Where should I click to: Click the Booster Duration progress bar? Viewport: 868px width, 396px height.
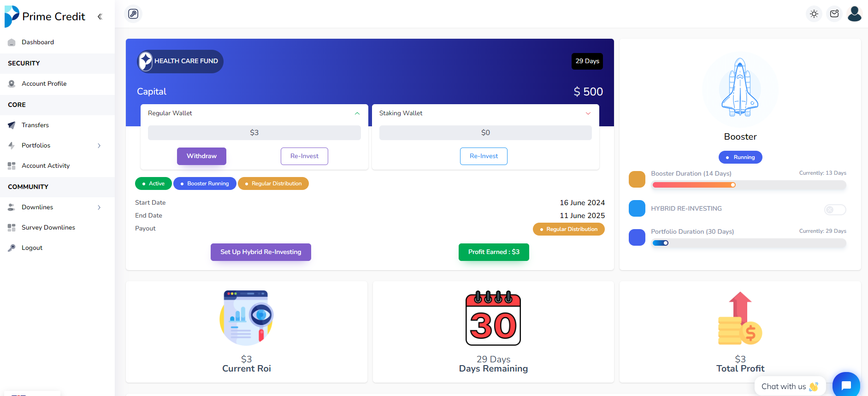click(749, 185)
